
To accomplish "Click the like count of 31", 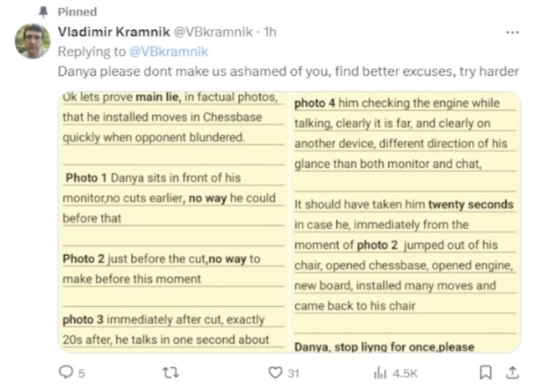I will 293,374.
